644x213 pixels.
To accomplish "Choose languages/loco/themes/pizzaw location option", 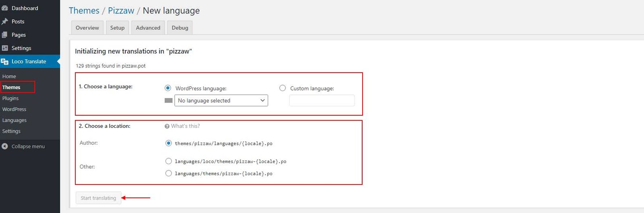I will [x=169, y=161].
